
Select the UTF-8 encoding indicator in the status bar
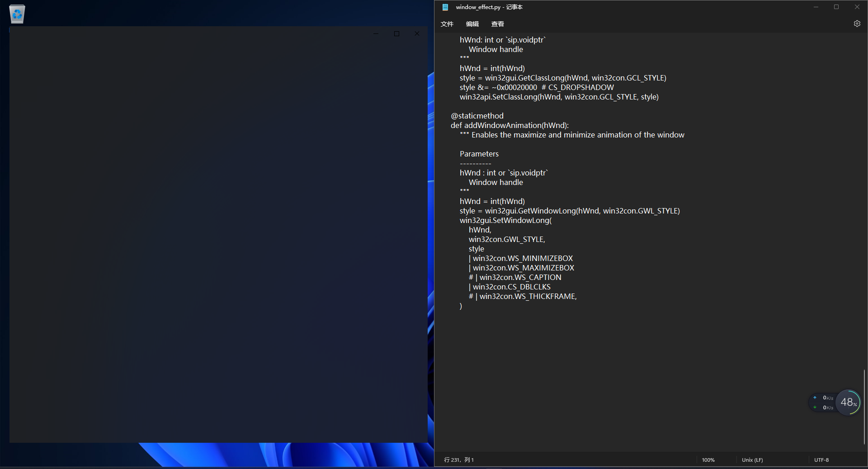[x=821, y=460]
